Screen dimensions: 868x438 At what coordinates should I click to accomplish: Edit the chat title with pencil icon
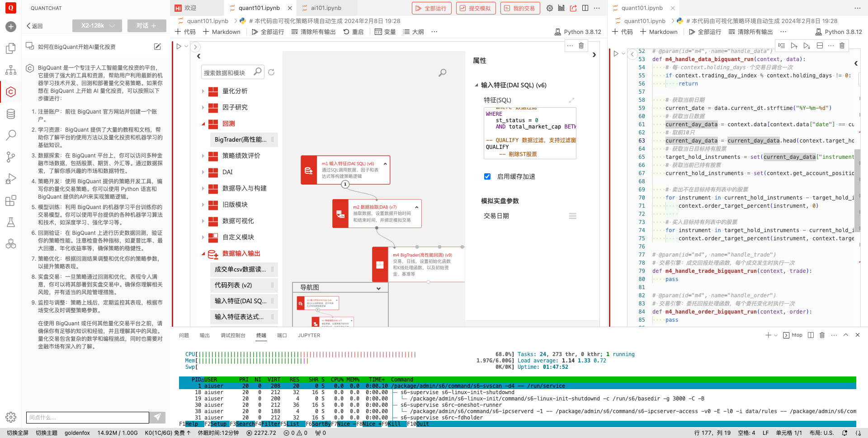pos(157,47)
